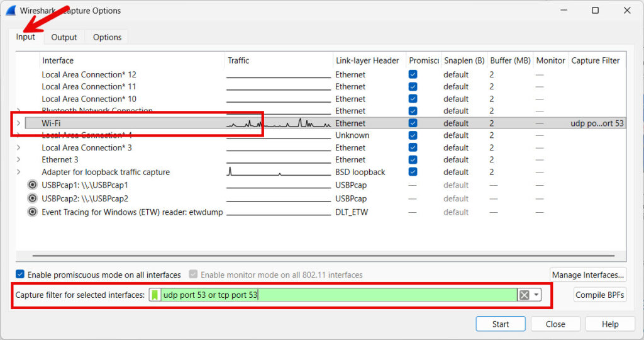Viewport: 644px width, 340px height.
Task: Click the gear icon beside USBPcap1
Action: [x=33, y=185]
